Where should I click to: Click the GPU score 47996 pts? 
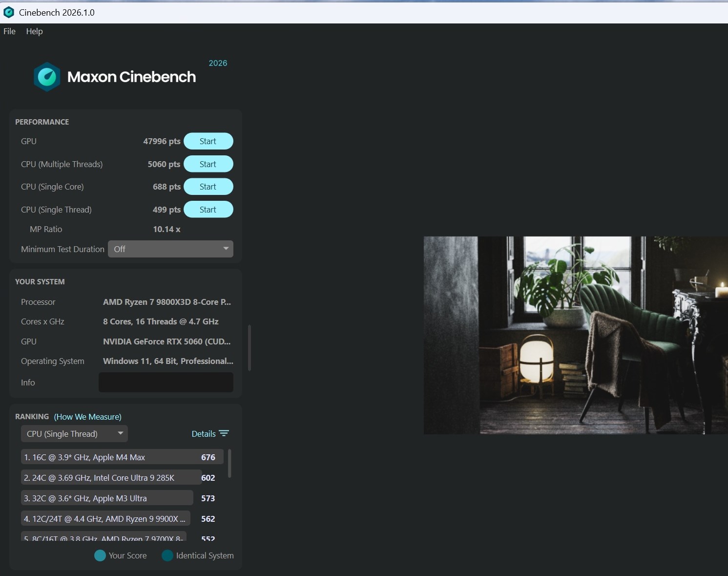click(x=162, y=141)
